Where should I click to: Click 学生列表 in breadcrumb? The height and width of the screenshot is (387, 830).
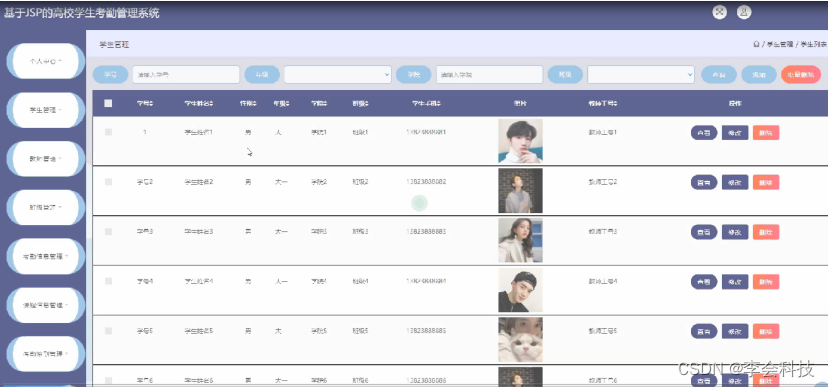point(813,44)
